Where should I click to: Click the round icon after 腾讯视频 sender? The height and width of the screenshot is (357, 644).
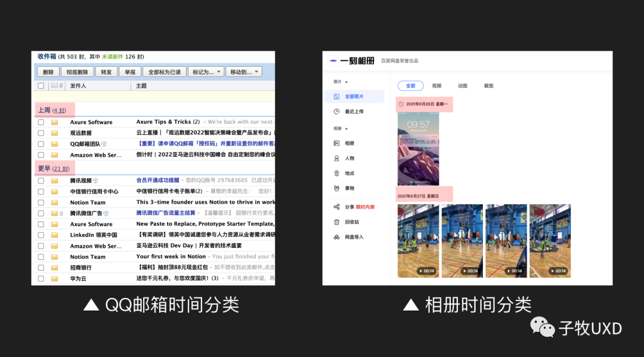tap(95, 181)
